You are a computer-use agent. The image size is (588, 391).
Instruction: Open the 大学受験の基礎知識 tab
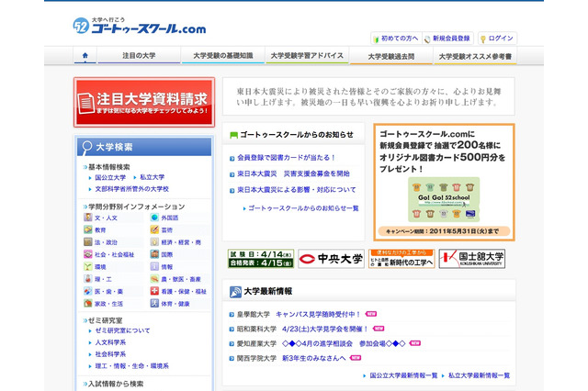pyautogui.click(x=222, y=55)
